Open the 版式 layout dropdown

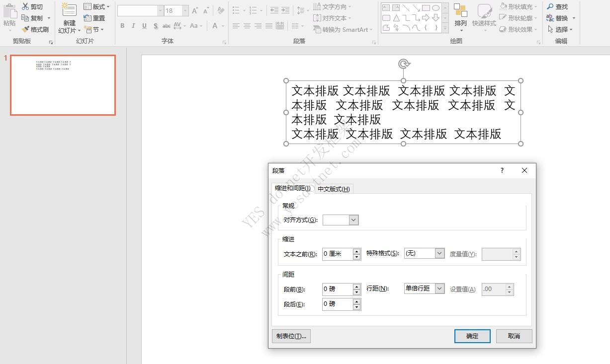[x=96, y=7]
